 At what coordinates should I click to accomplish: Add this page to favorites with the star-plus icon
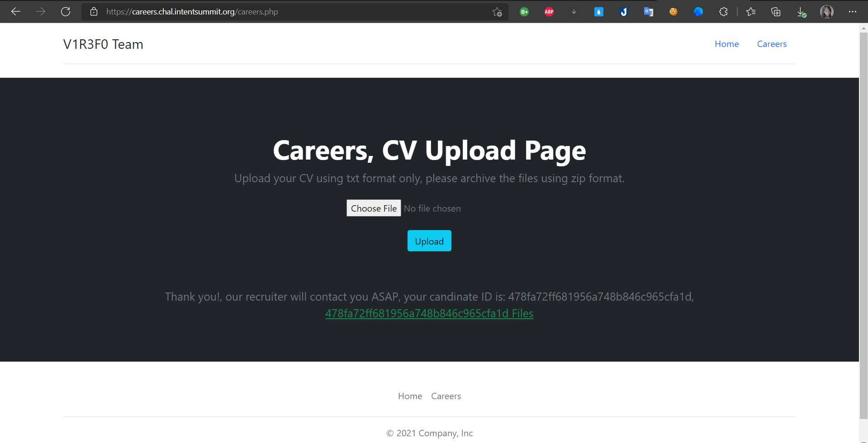coord(497,12)
